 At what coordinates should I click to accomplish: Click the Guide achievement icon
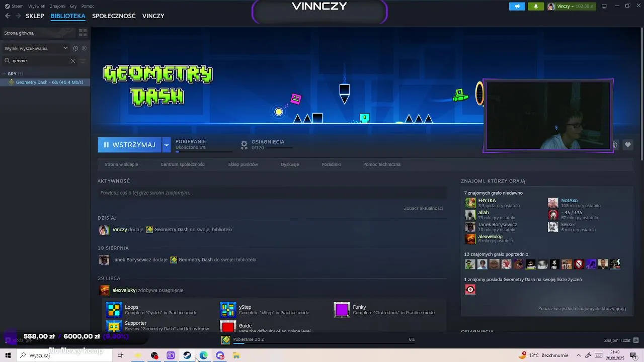point(228,326)
